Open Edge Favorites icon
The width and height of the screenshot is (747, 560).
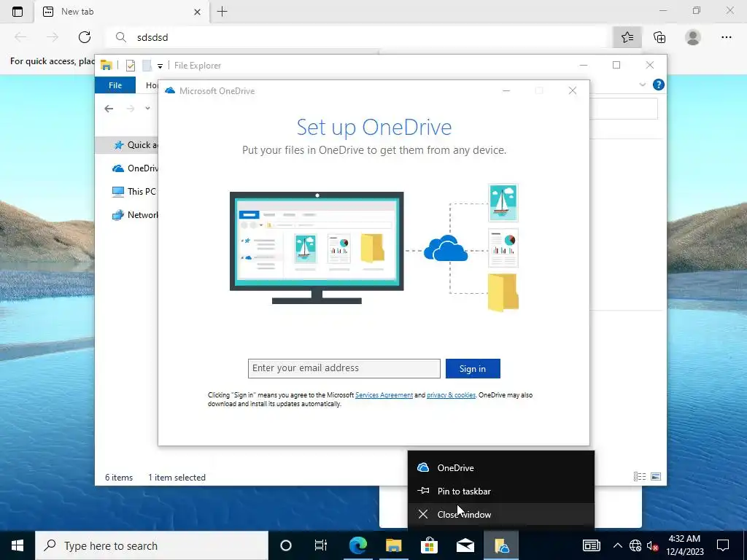(x=627, y=37)
